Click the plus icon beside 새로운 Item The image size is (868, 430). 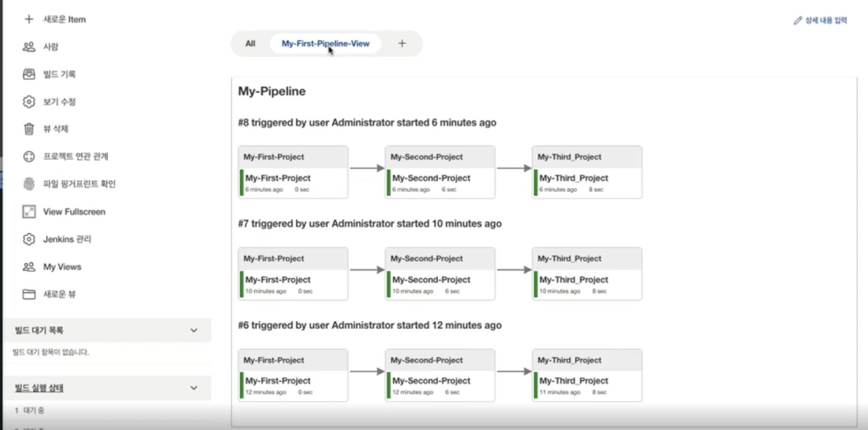pyautogui.click(x=29, y=19)
